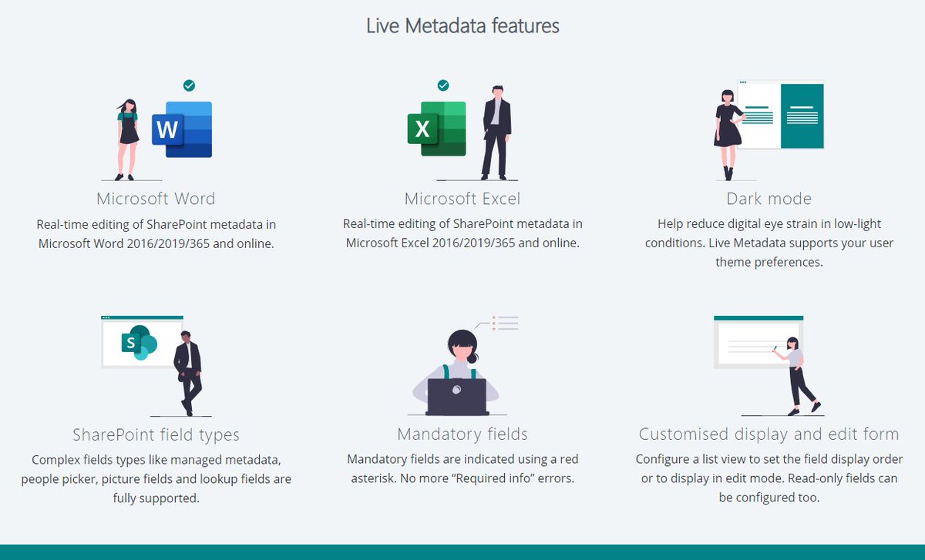Click the Microsoft Word logo icon
925x560 pixels.
pyautogui.click(x=182, y=129)
